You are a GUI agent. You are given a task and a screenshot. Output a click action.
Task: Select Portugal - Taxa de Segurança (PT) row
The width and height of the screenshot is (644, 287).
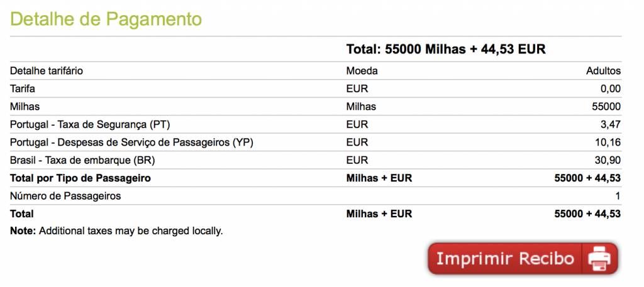[x=316, y=124]
